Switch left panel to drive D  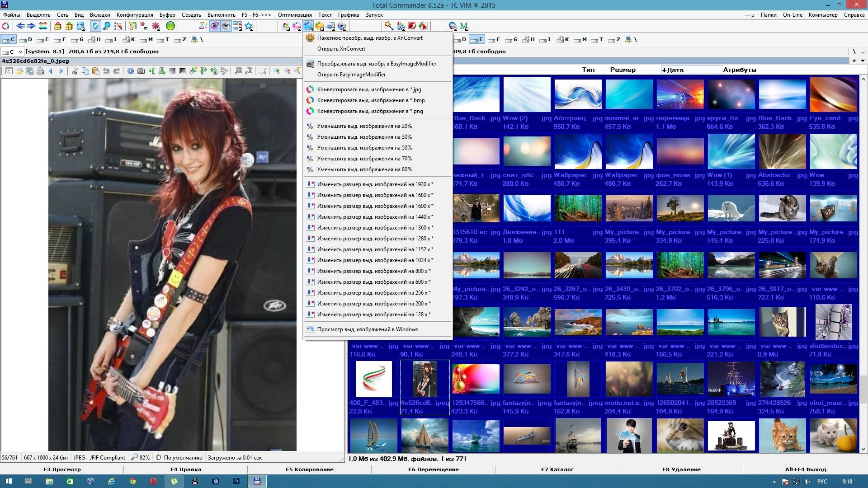point(26,39)
